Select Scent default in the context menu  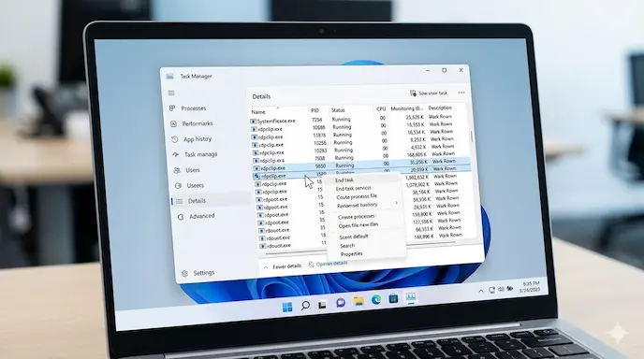tap(354, 237)
